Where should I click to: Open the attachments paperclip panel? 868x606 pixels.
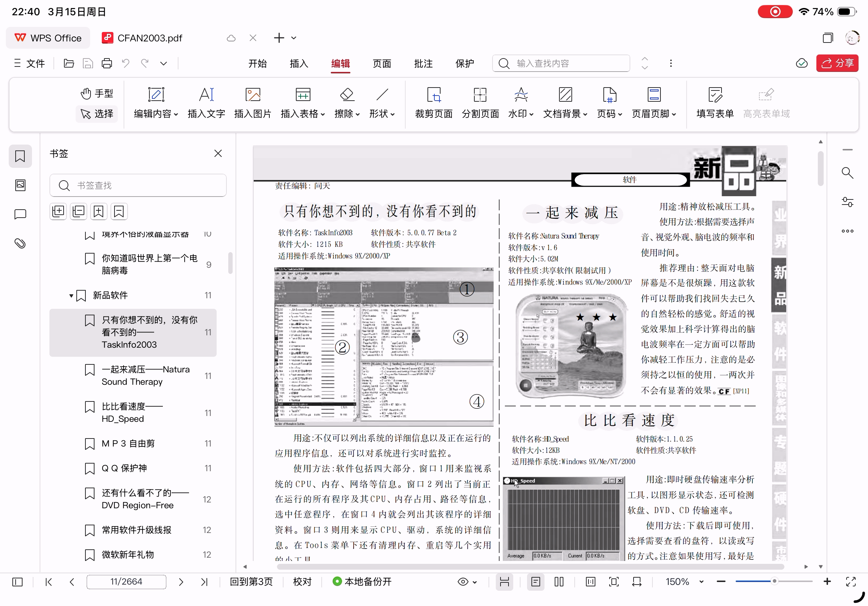tap(20, 243)
